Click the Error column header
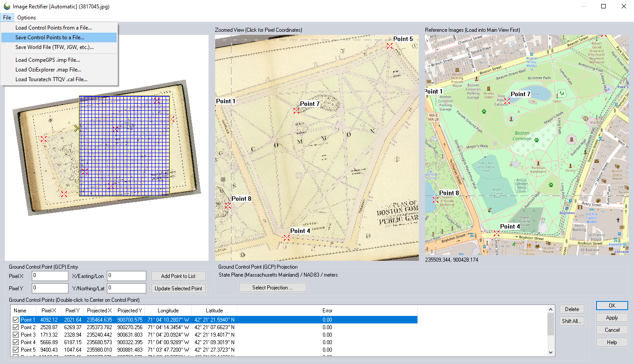 pos(327,311)
